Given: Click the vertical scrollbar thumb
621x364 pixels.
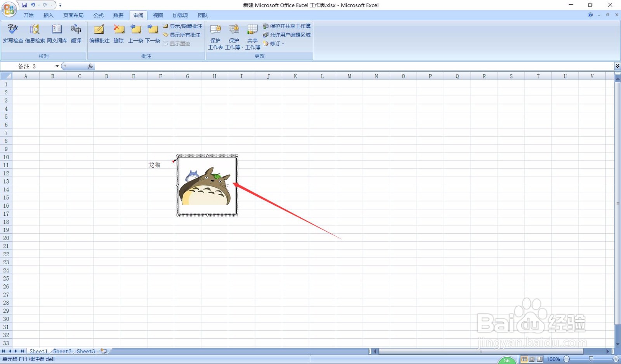Looking at the screenshot, I should coord(618,203).
